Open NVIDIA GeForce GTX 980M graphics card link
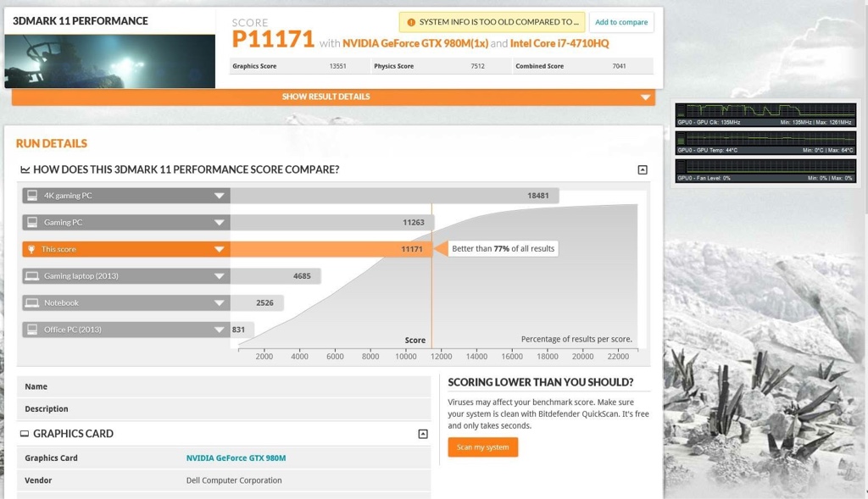Image resolution: width=868 pixels, height=499 pixels. [236, 458]
